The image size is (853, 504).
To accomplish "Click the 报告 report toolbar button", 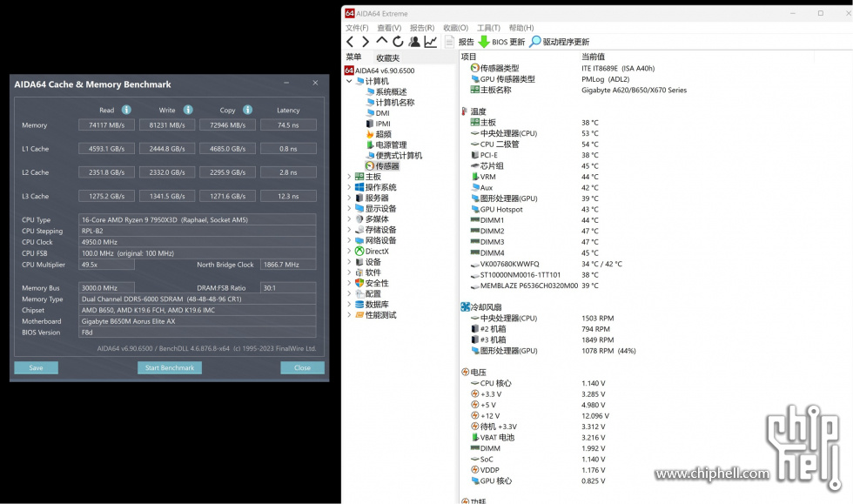I will (x=460, y=42).
